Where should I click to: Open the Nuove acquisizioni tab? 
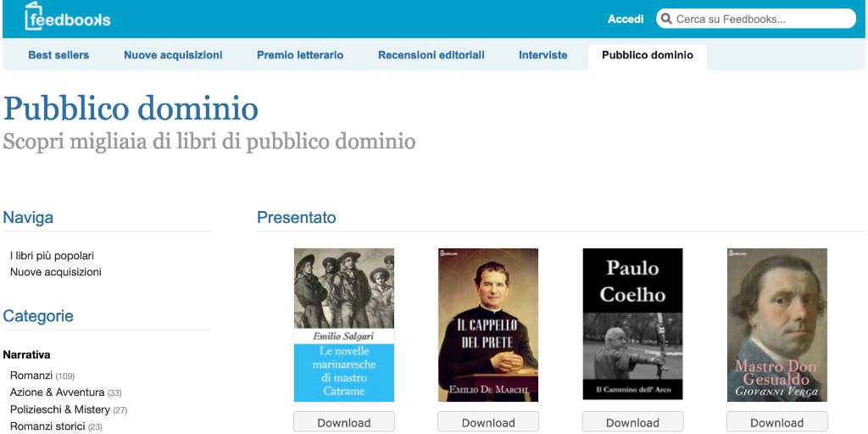173,55
